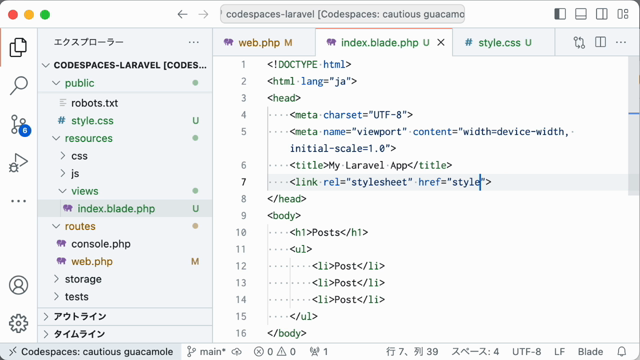Open the Run and Debug view
Image resolution: width=640 pixels, height=360 pixels.
click(18, 163)
